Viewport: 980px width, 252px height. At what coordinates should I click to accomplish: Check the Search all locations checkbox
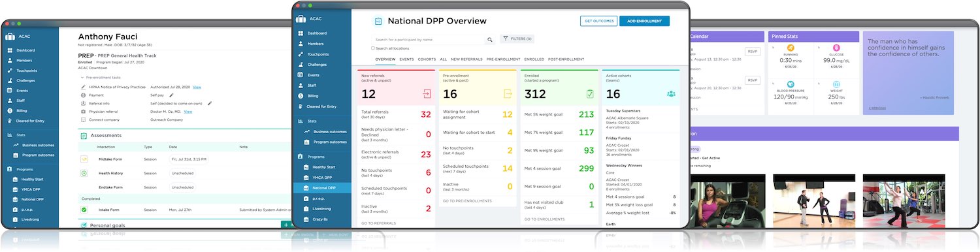coord(373,48)
